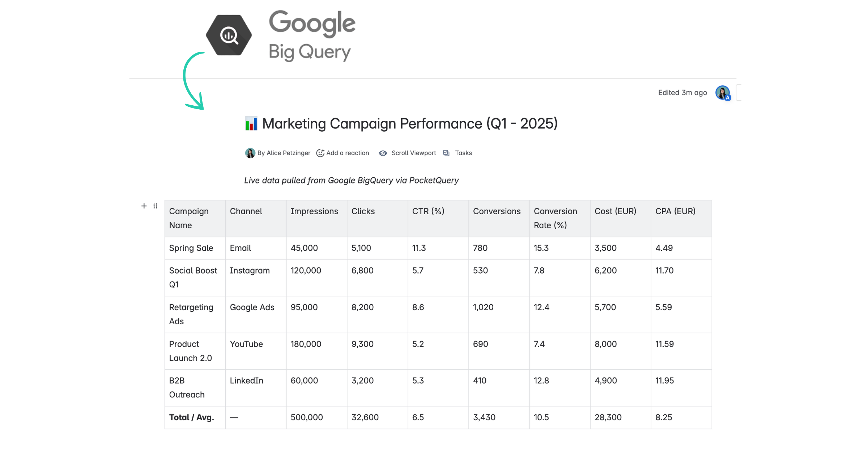Image resolution: width=868 pixels, height=456 pixels.
Task: Click the YouTube channel cell
Action: tap(256, 351)
